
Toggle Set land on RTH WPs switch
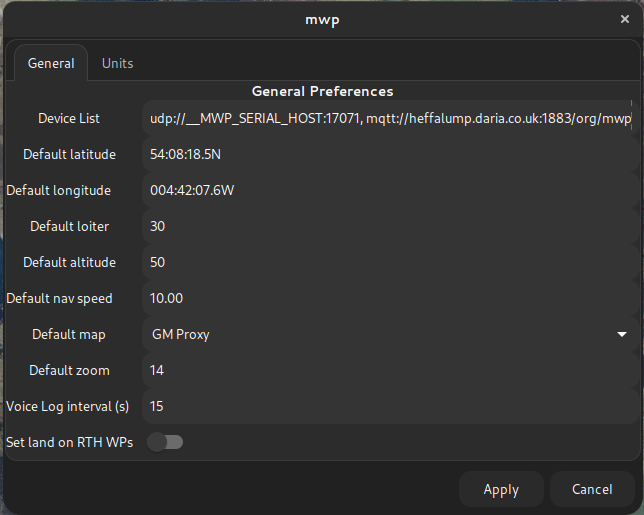[x=165, y=442]
